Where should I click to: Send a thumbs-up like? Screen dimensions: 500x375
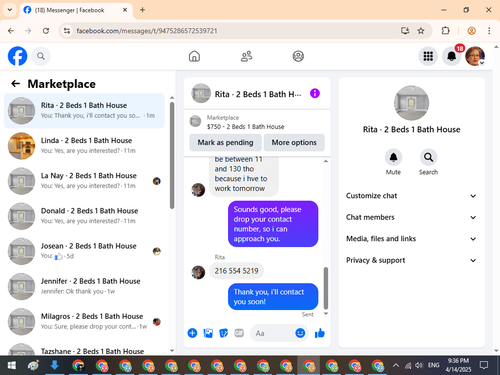pyautogui.click(x=320, y=333)
